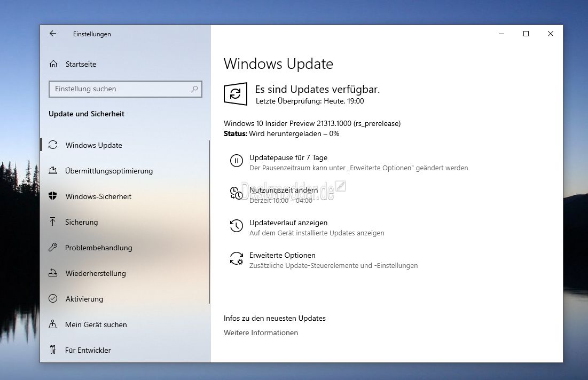Click the Update und Sicherheit heading
This screenshot has height=380, width=588.
point(86,114)
